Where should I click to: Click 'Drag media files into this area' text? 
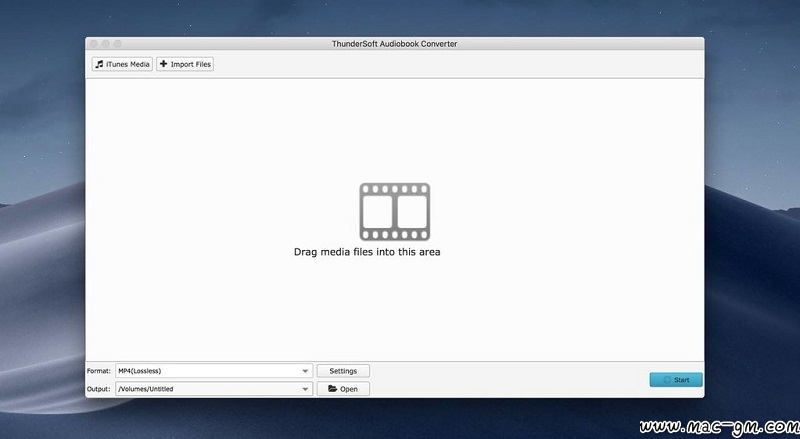click(367, 252)
